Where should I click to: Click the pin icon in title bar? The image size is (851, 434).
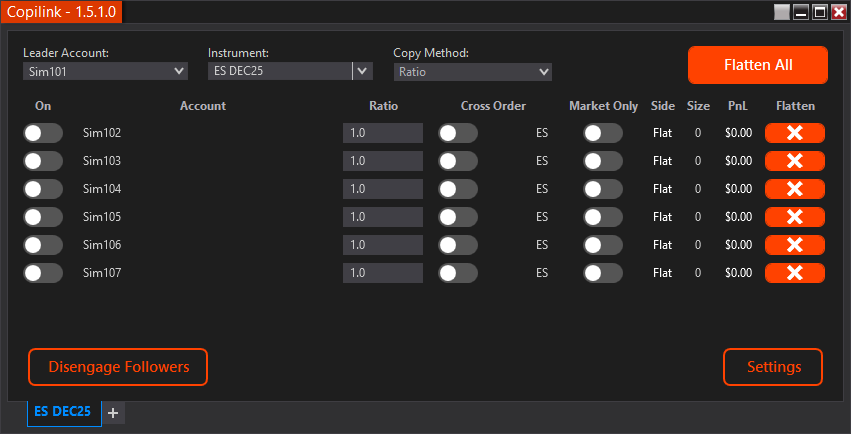(782, 12)
